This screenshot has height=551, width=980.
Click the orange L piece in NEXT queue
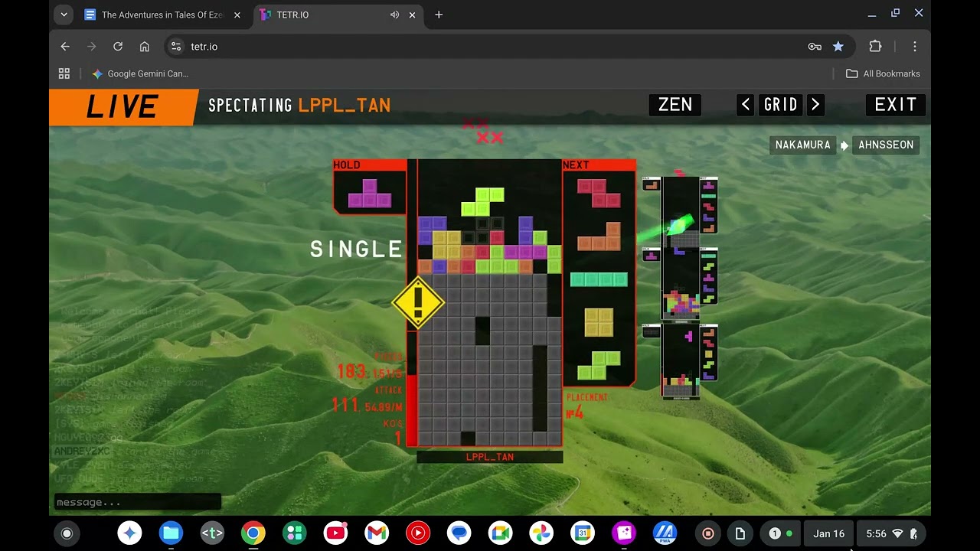pos(599,236)
